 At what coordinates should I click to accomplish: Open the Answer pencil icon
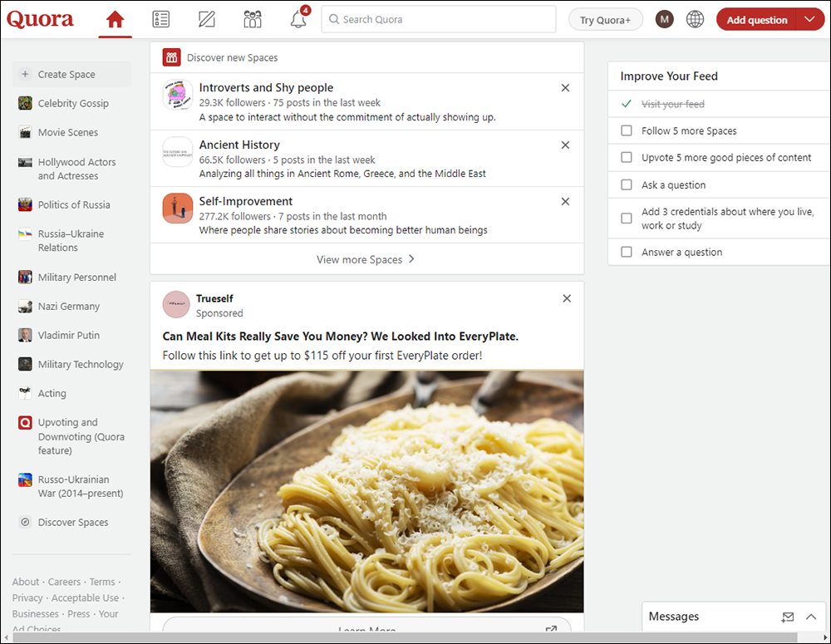[207, 20]
